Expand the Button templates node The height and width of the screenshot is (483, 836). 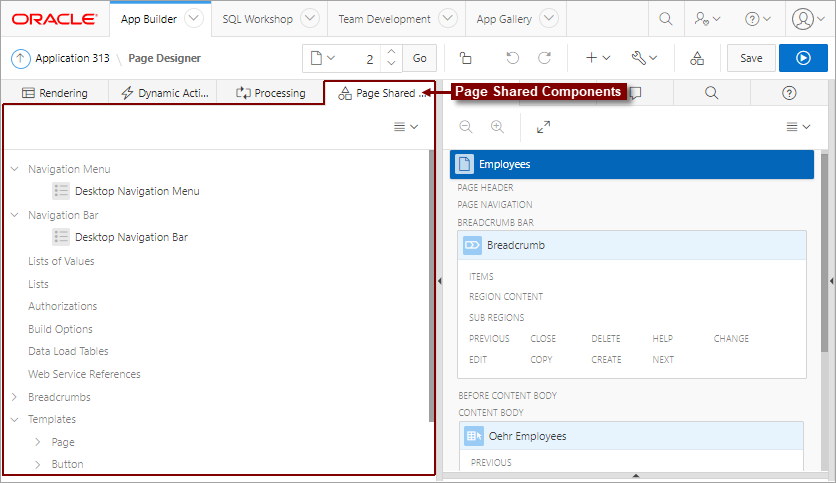[37, 464]
